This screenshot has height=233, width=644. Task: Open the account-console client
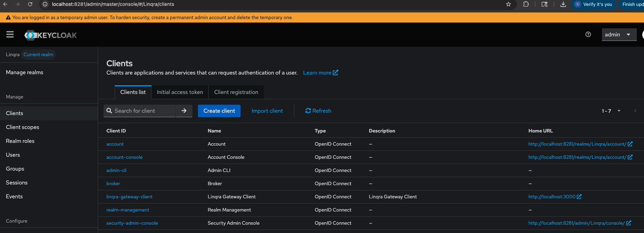point(124,157)
